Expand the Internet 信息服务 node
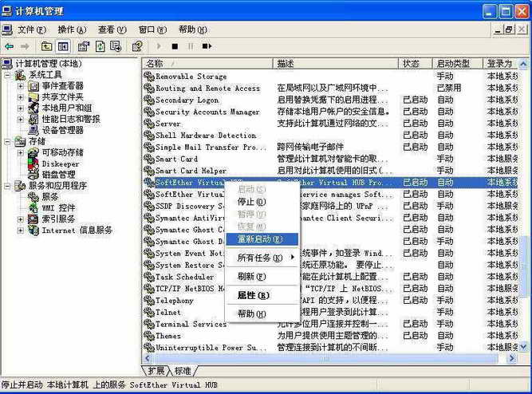The width and height of the screenshot is (532, 394). point(21,230)
